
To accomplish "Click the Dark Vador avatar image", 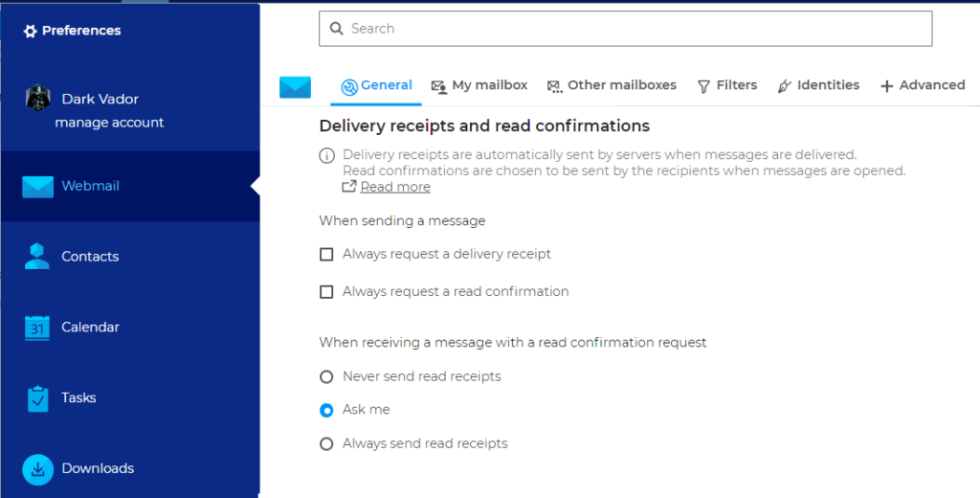I will [37, 99].
